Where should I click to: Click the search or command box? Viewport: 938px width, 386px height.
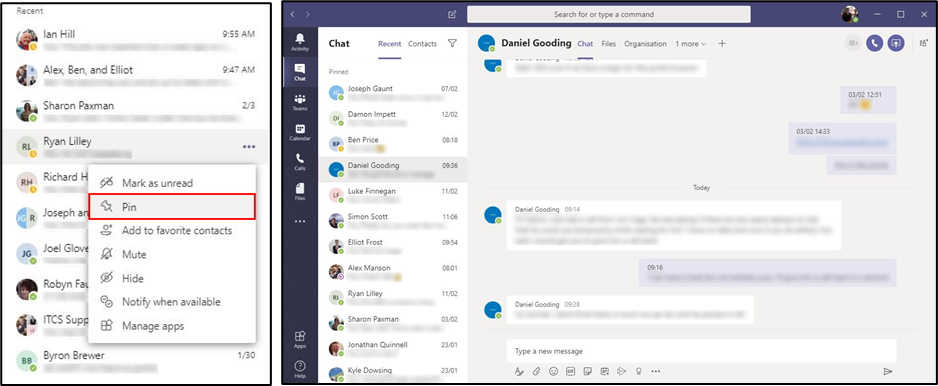tap(608, 14)
